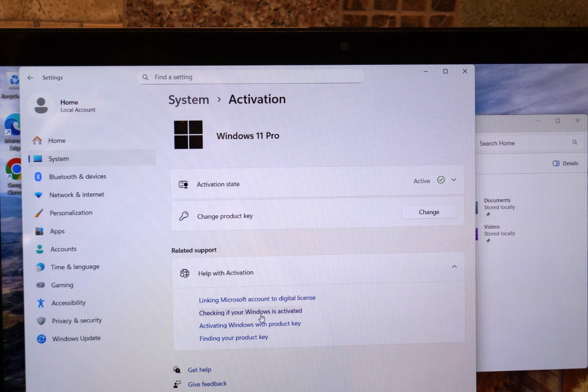Screen dimensions: 588x392
Task: Click the Accessibility figure icon
Action: [41, 303]
